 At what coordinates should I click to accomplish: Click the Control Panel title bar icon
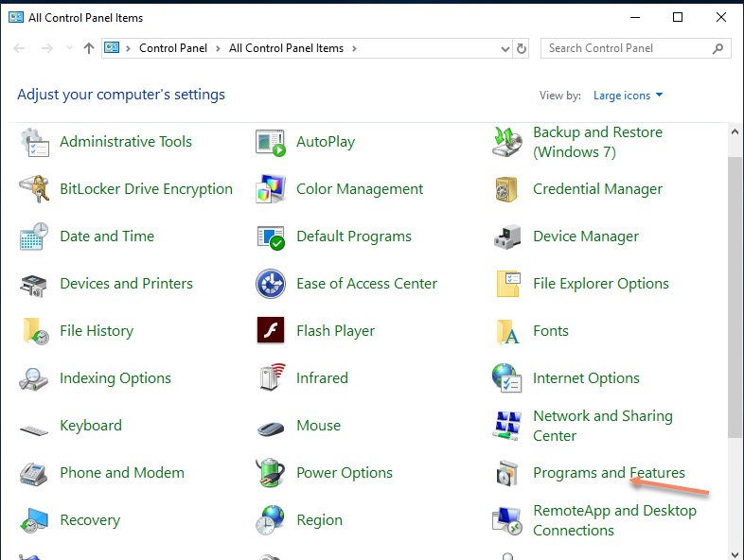click(x=16, y=18)
